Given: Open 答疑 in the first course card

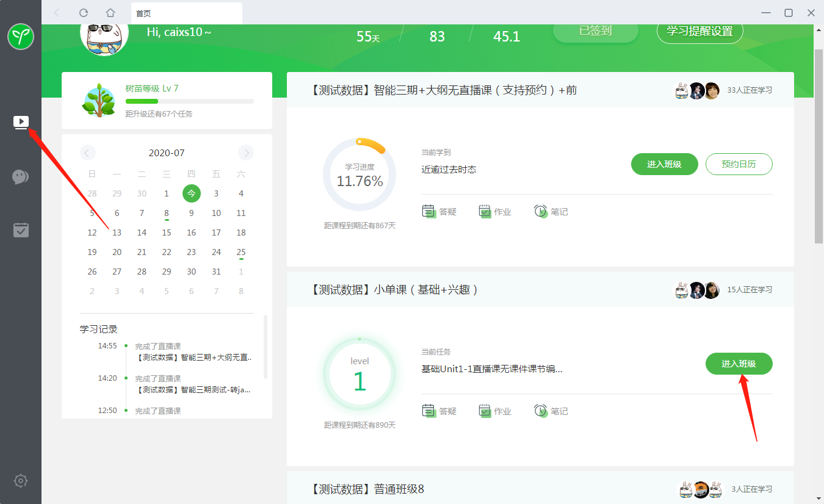Looking at the screenshot, I should (439, 212).
